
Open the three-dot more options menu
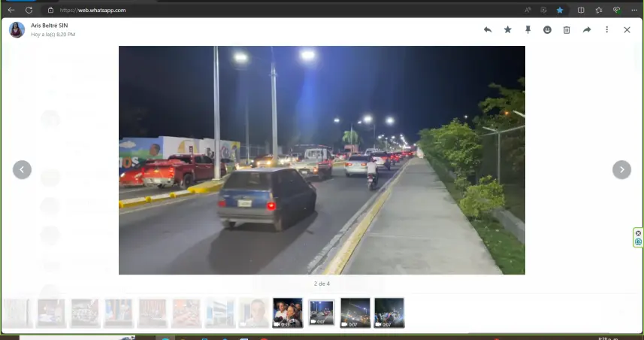606,30
